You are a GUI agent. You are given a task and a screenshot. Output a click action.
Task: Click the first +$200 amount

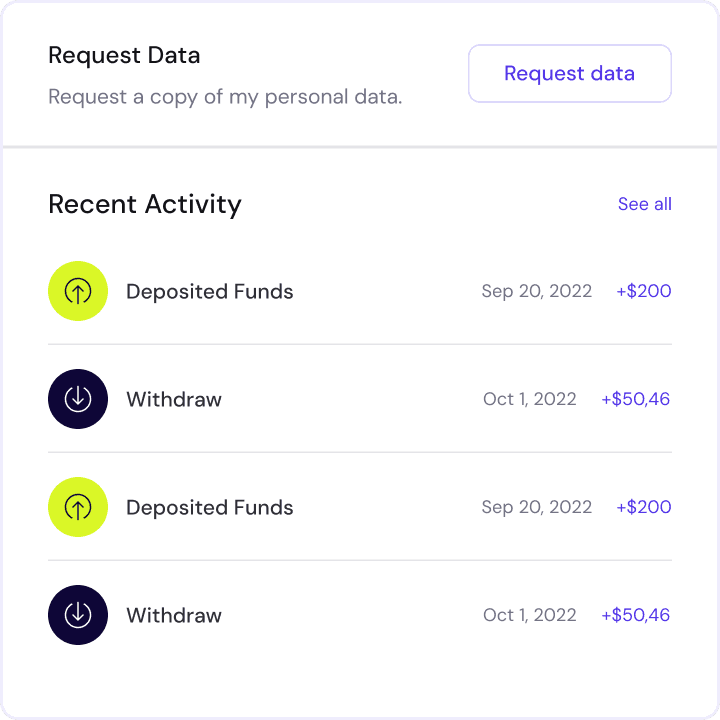(643, 291)
